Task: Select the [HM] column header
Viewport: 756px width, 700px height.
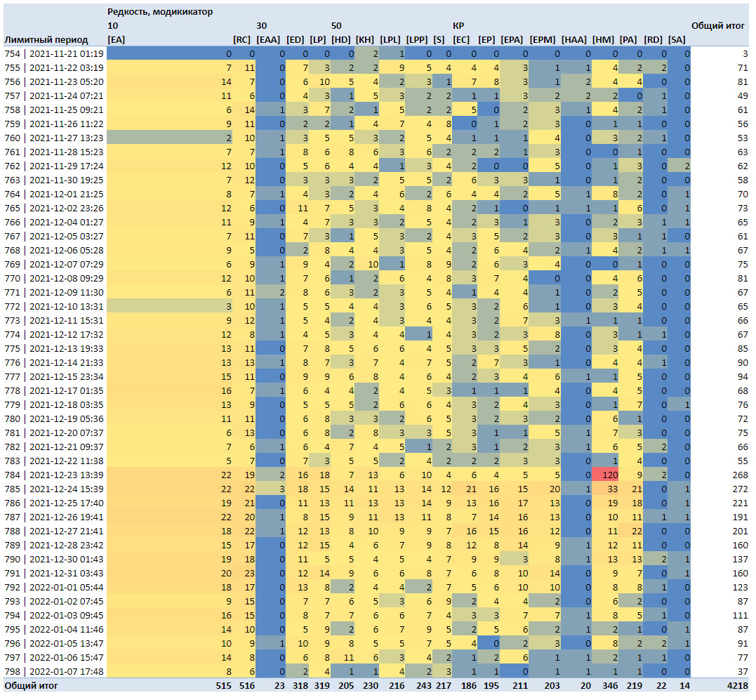Action: pyautogui.click(x=603, y=39)
